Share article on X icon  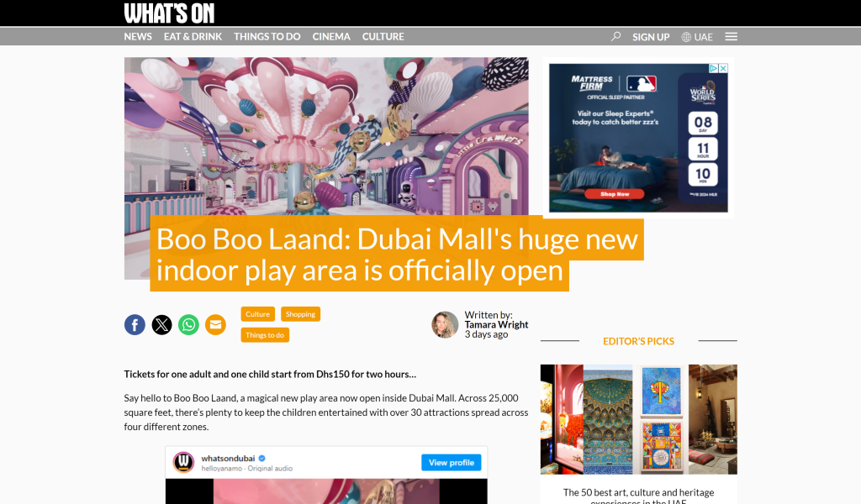(161, 325)
